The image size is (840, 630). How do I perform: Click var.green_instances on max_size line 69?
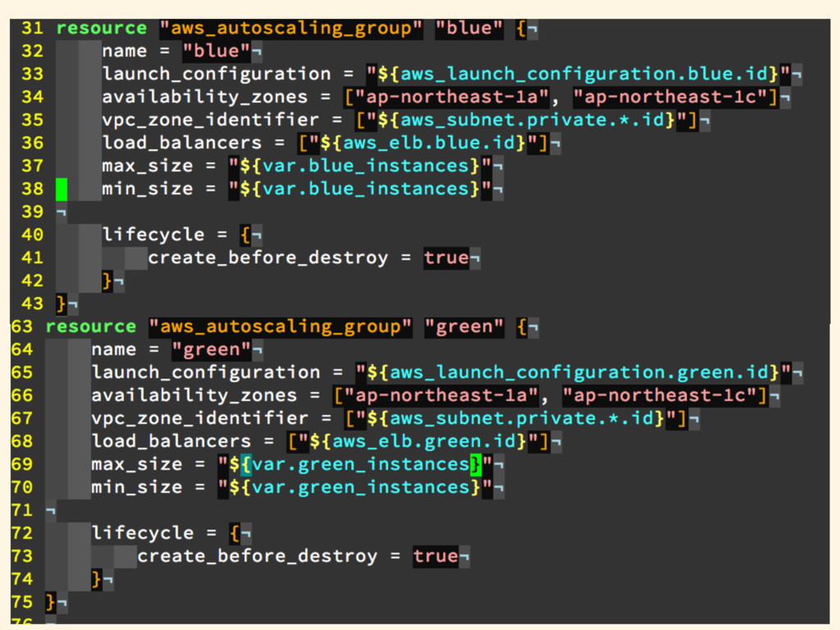point(361,464)
